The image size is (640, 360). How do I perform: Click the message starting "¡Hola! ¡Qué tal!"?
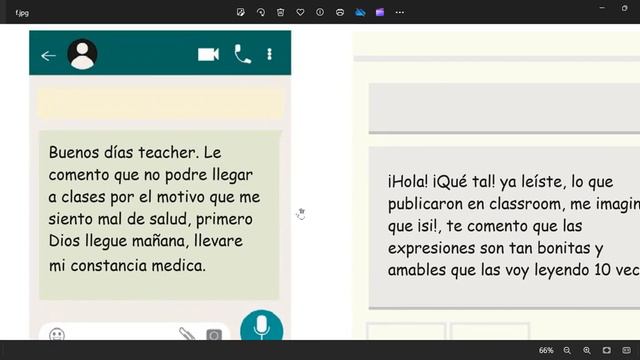point(504,227)
